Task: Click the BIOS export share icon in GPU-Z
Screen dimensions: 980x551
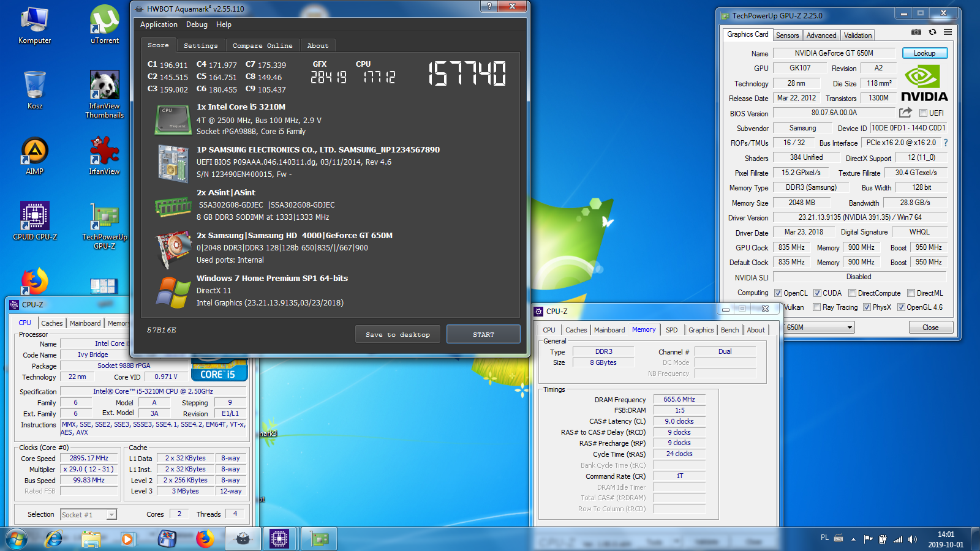Action: coord(905,113)
